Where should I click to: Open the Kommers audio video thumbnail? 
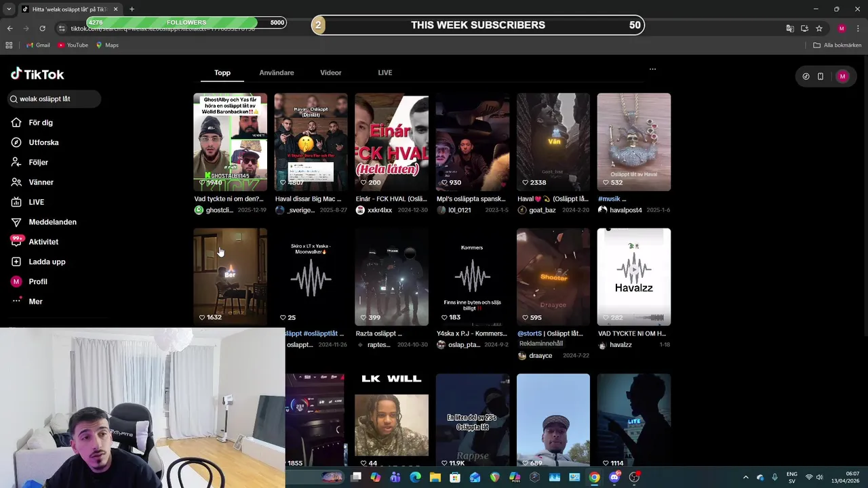click(x=473, y=277)
